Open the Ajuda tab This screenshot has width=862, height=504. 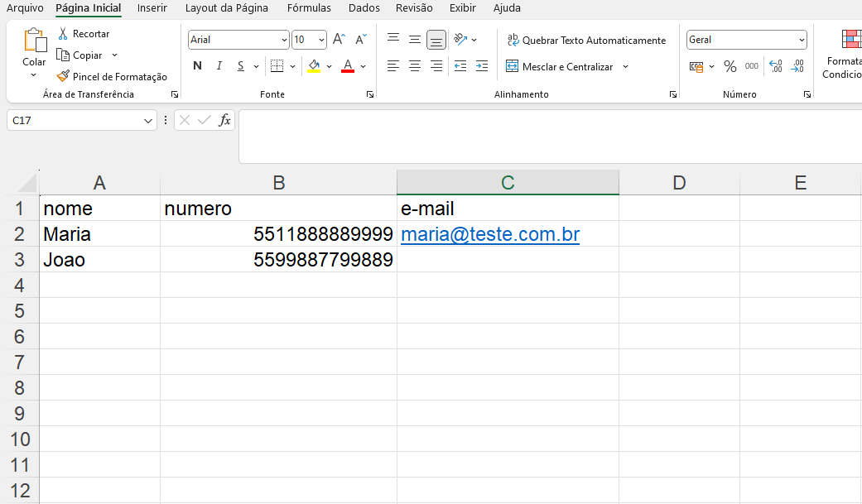(x=507, y=8)
